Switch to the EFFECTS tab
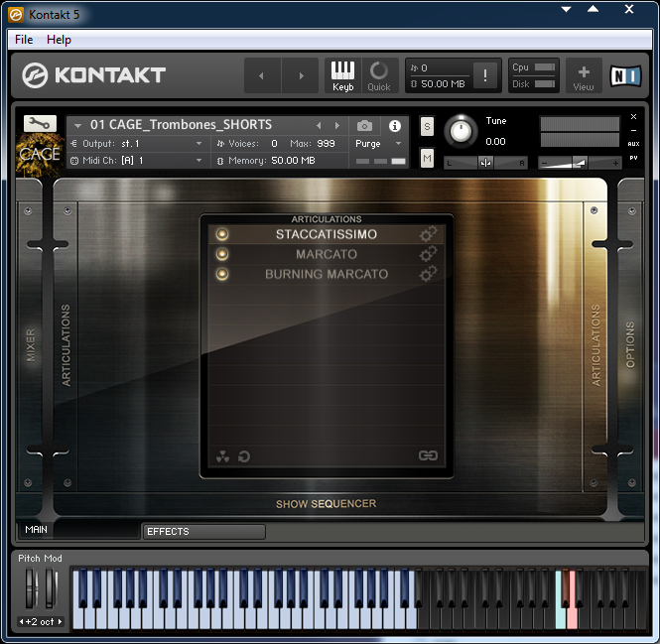Screen dimensions: 660x644 [x=203, y=532]
